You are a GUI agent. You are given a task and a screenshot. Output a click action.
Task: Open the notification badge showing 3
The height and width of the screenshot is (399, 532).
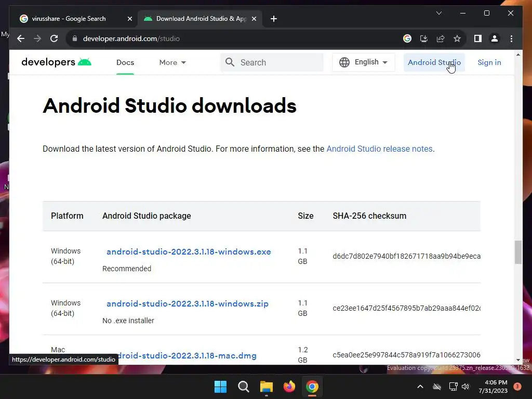(517, 387)
